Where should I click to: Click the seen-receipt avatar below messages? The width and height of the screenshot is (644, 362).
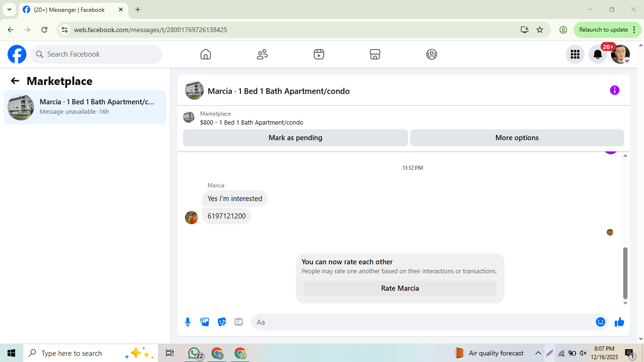[x=610, y=232]
